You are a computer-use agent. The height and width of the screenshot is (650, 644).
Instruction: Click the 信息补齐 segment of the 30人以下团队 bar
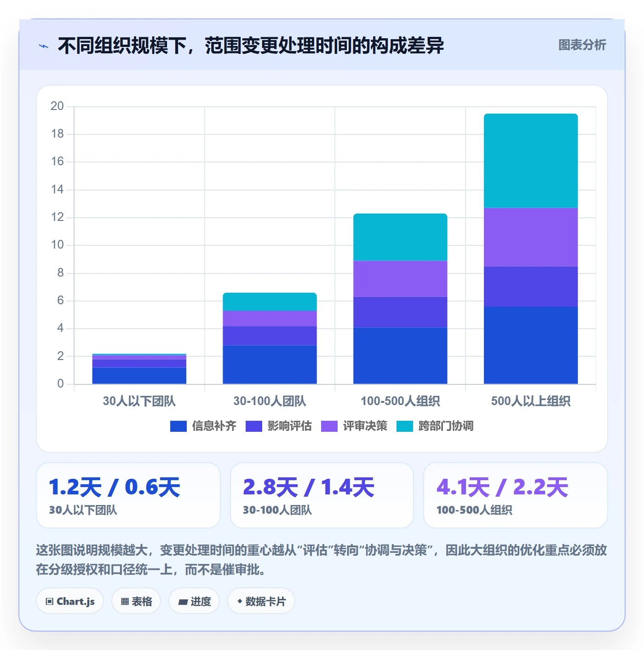pyautogui.click(x=139, y=376)
